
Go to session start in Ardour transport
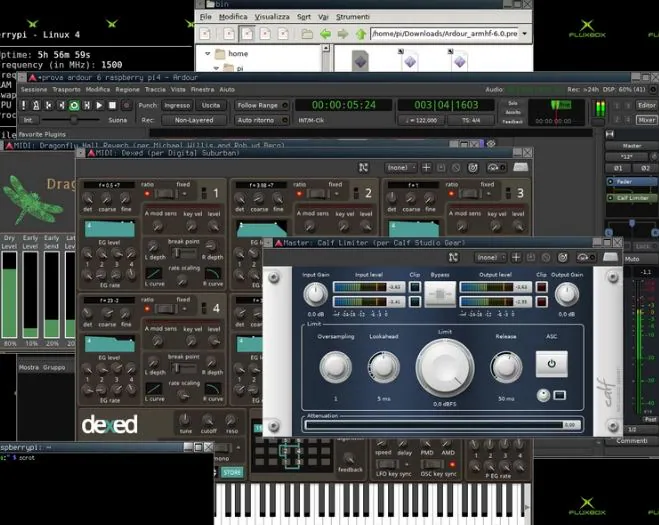[48, 105]
